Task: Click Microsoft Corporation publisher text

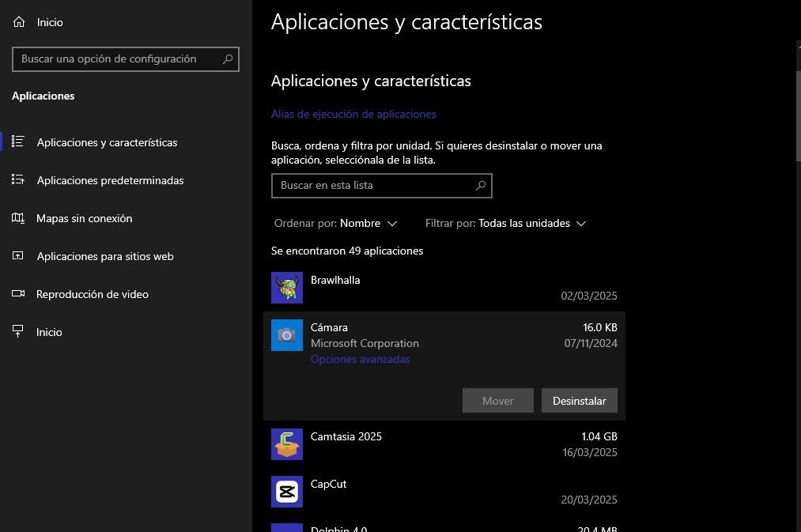Action: [365, 343]
